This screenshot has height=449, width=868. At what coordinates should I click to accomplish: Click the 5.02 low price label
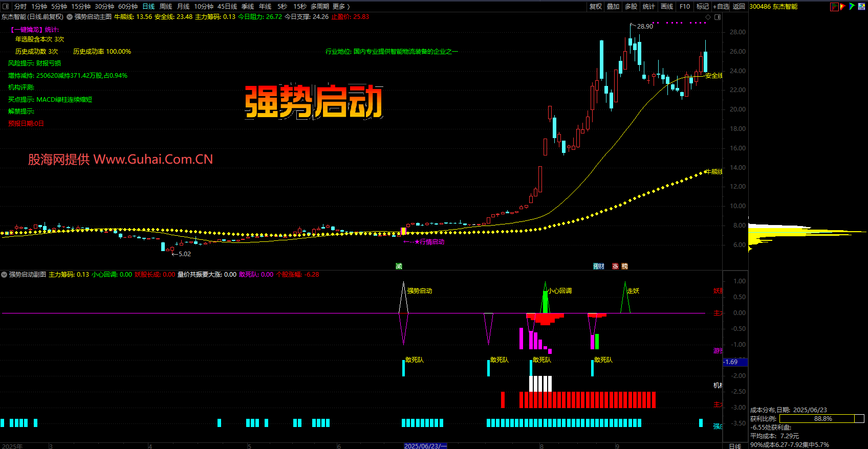[x=184, y=254]
